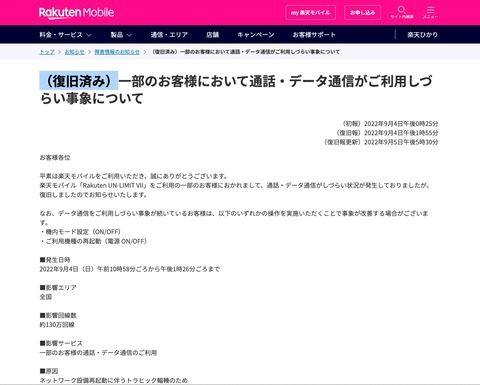Go to トップ breadcrumb link
Screen dimensions: 480x385
(47, 52)
